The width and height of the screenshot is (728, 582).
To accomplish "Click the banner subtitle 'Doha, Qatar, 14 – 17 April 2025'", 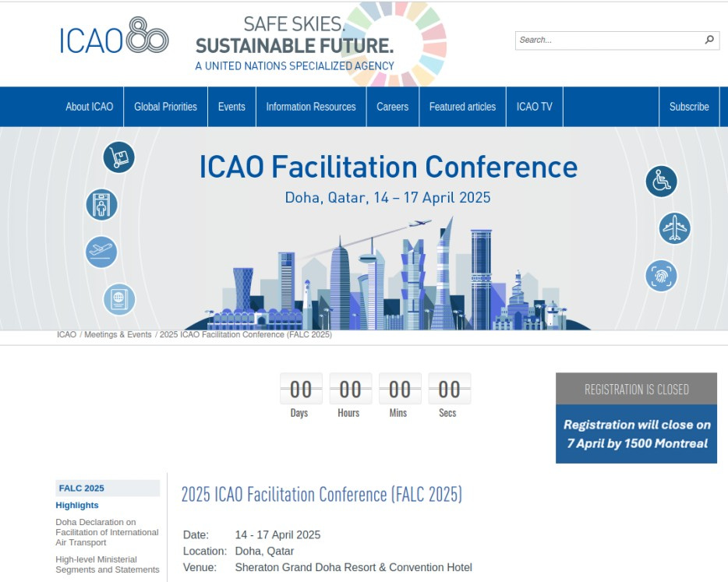I will point(387,198).
